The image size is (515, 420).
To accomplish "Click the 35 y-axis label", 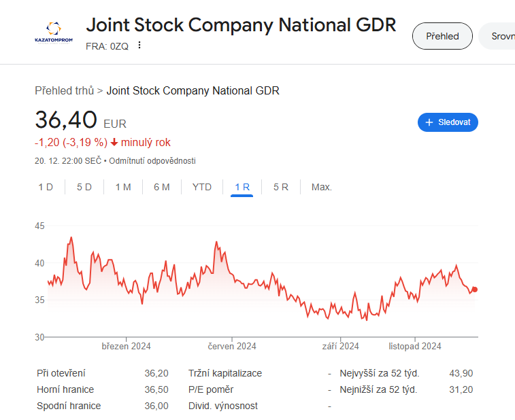I will [39, 300].
